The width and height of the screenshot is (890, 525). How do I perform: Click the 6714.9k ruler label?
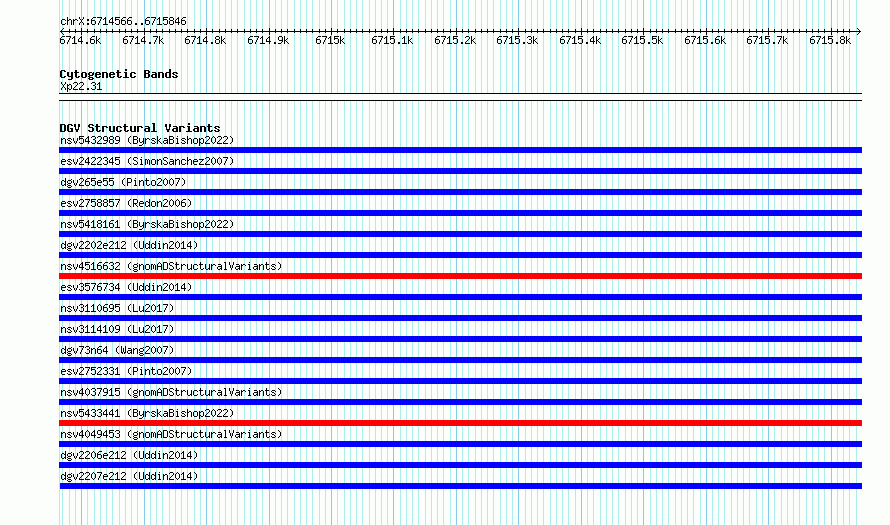[x=268, y=40]
